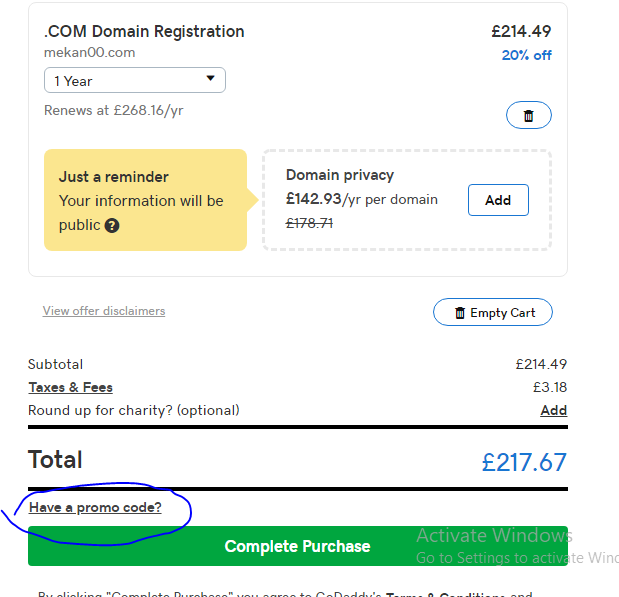The width and height of the screenshot is (619, 597).
Task: Click the Renews at £268.16/yr text
Action: 114,111
